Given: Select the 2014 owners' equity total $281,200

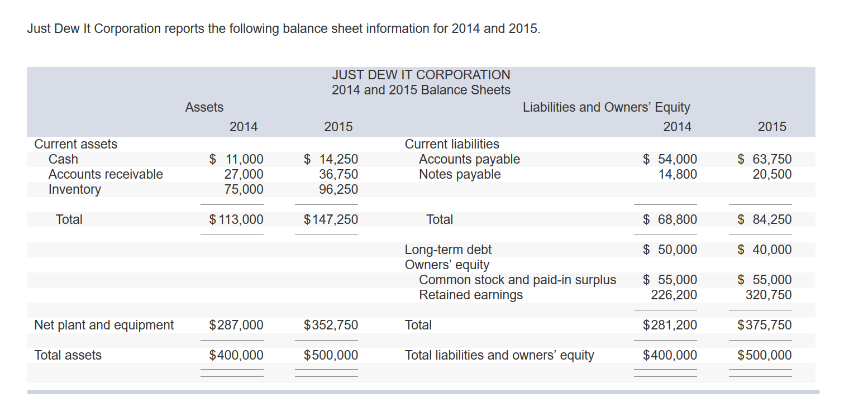Looking at the screenshot, I should tap(670, 325).
